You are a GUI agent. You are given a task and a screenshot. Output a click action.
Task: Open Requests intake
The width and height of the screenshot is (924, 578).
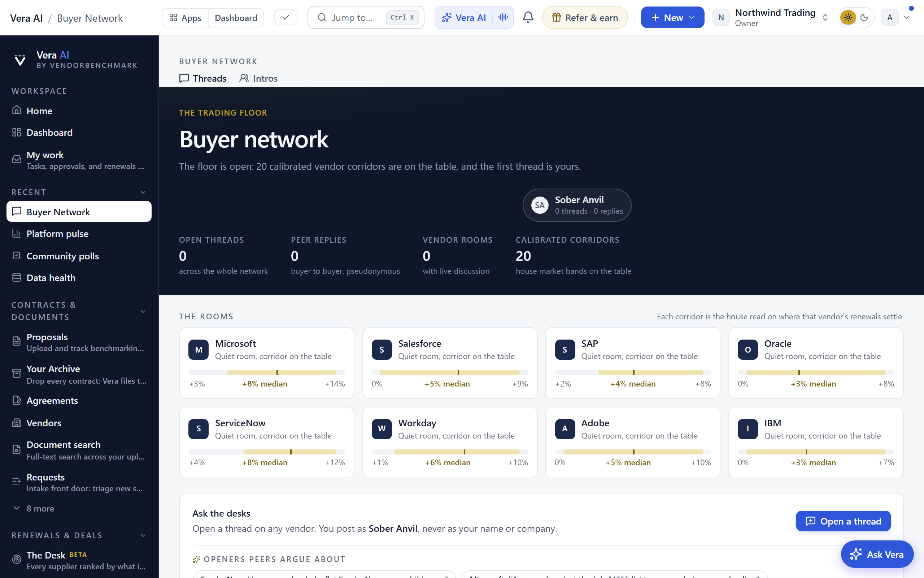point(79,482)
